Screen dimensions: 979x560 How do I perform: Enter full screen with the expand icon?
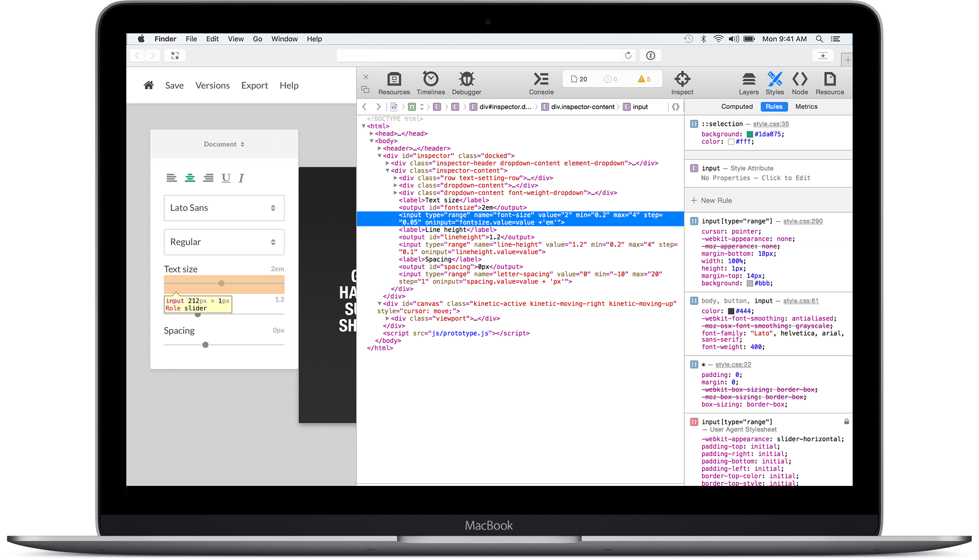pyautogui.click(x=175, y=55)
